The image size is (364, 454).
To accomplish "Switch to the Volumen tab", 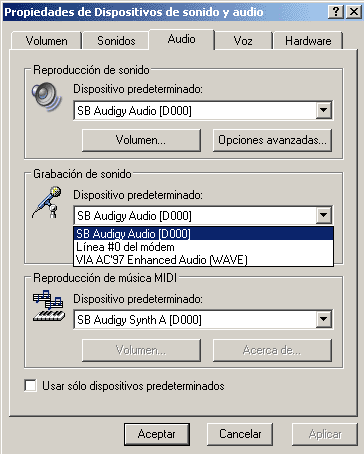I will (x=47, y=41).
